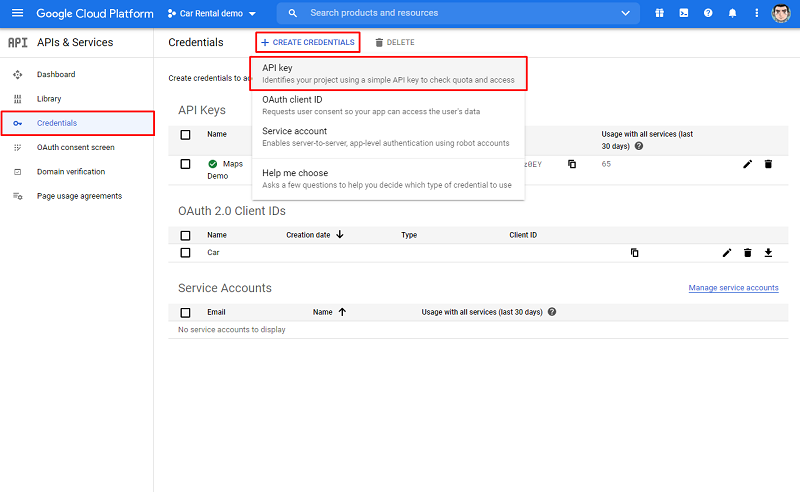Image resolution: width=800 pixels, height=492 pixels.
Task: Open Manage service accounts link
Action: [x=733, y=288]
